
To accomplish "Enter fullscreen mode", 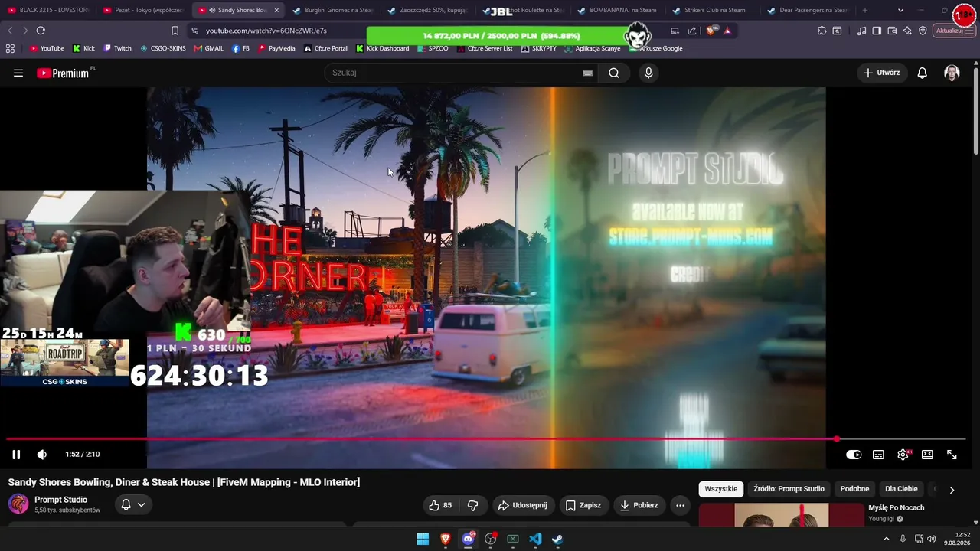I will coord(952,455).
